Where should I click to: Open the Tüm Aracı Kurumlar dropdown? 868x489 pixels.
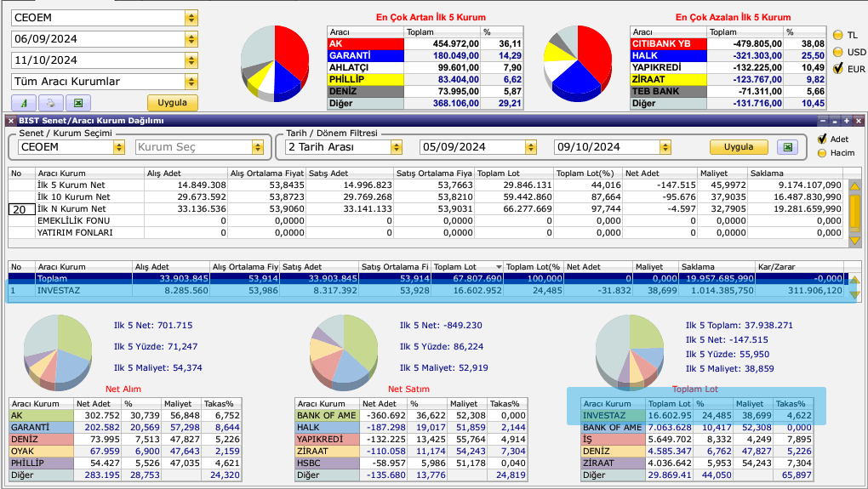[191, 82]
